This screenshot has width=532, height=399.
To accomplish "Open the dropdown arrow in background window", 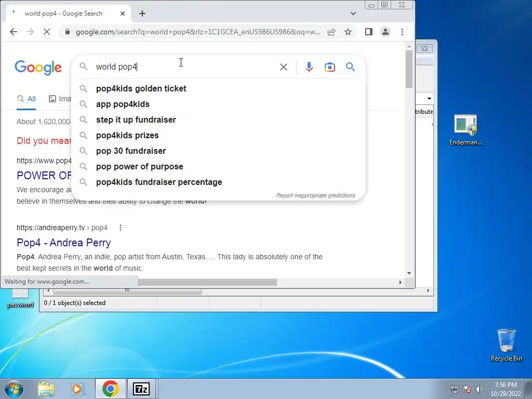I will point(429,99).
